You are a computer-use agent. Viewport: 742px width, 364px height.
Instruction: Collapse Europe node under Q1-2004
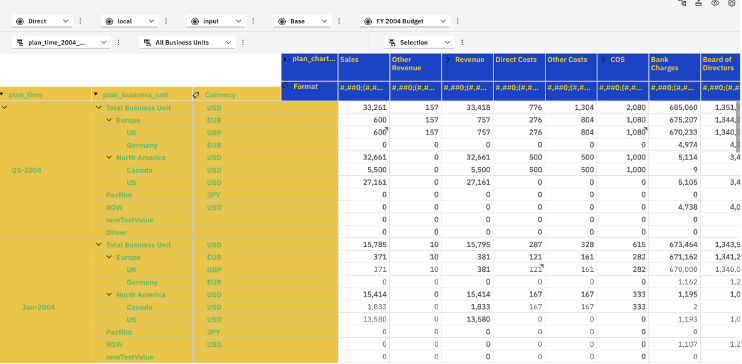click(x=109, y=120)
